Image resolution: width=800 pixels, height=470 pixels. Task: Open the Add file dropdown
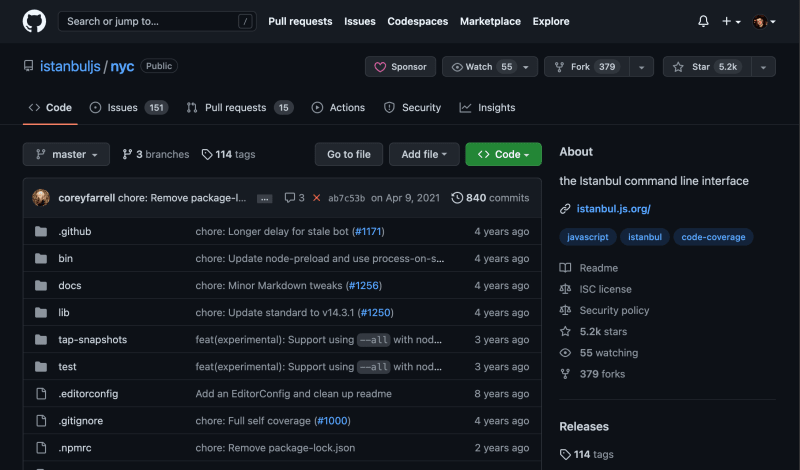tap(424, 155)
